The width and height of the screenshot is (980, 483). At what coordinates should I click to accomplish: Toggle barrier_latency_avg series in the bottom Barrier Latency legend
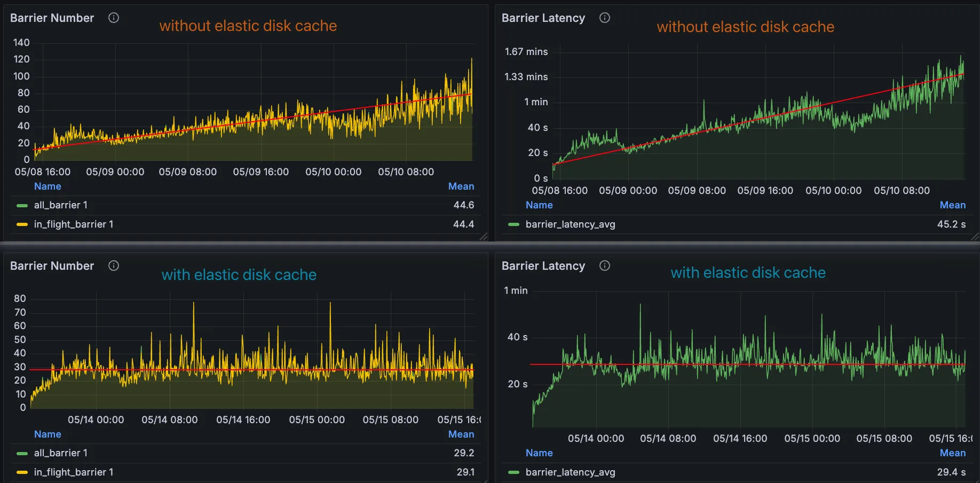point(570,472)
